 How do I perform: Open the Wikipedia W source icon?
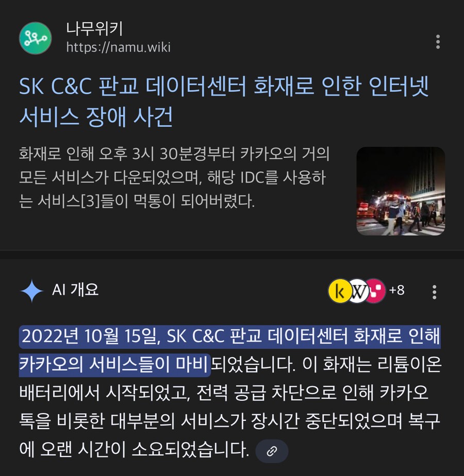click(x=358, y=291)
